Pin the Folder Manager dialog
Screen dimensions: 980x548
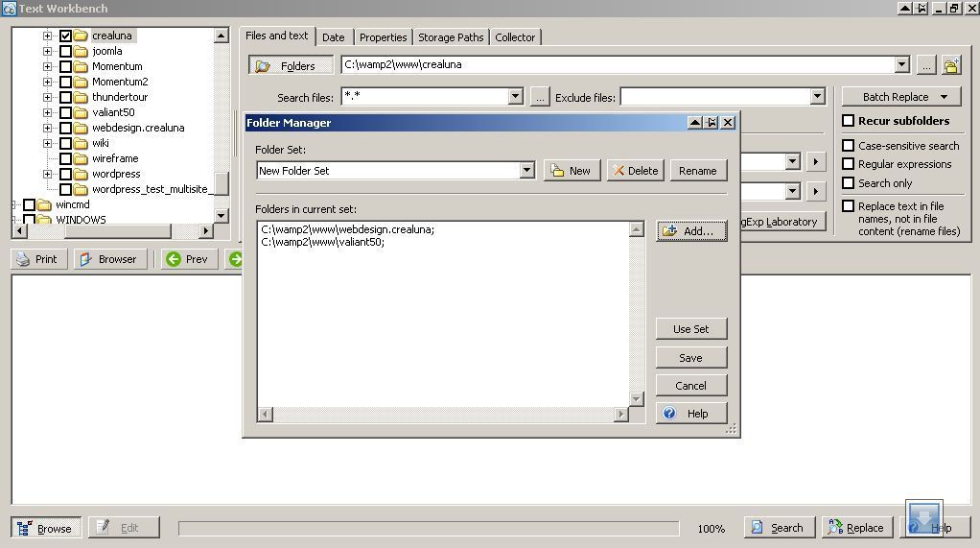coord(712,123)
